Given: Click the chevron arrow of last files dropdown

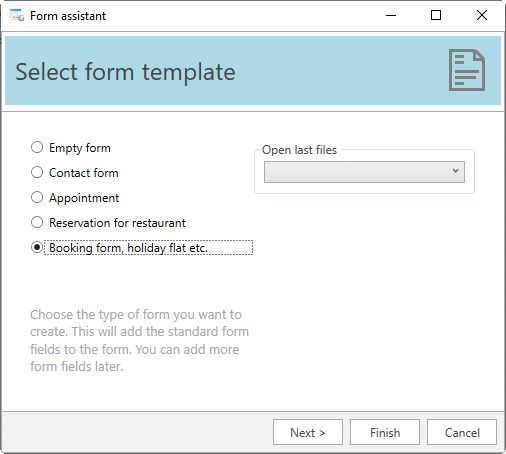Looking at the screenshot, I should point(455,171).
